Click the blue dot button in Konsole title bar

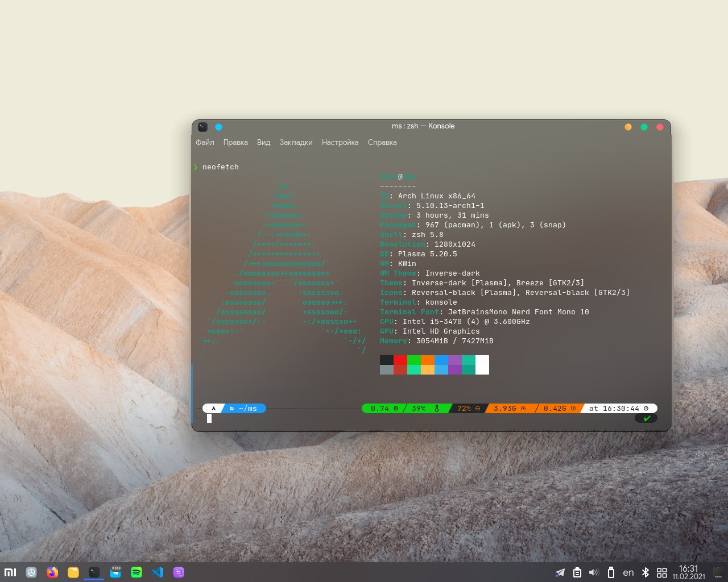(x=218, y=127)
